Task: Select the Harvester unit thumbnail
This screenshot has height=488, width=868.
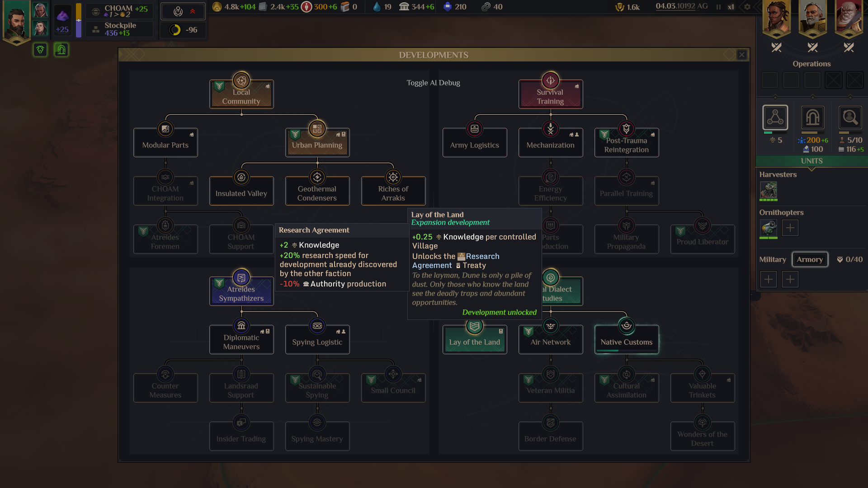Action: point(768,190)
